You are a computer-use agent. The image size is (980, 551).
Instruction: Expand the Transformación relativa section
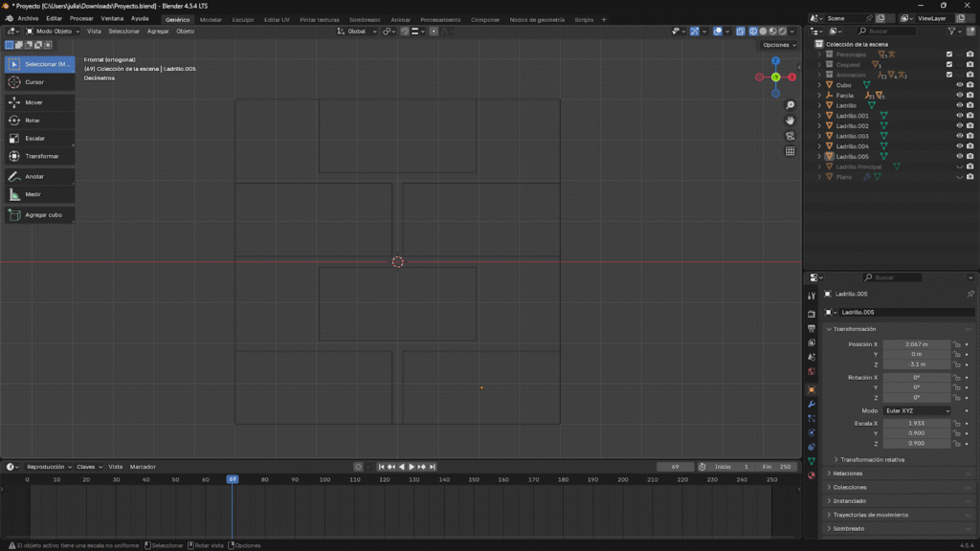[871, 459]
